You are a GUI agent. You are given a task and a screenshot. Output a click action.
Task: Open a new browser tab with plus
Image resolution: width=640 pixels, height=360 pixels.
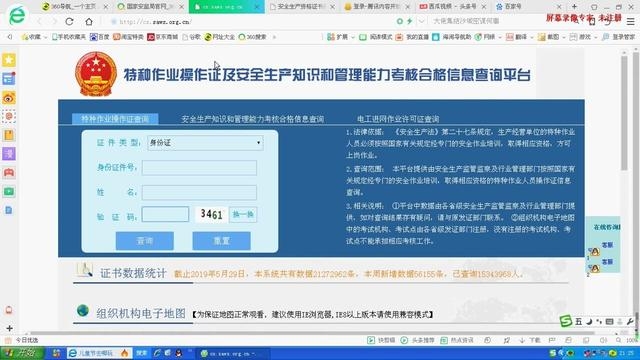574,7
